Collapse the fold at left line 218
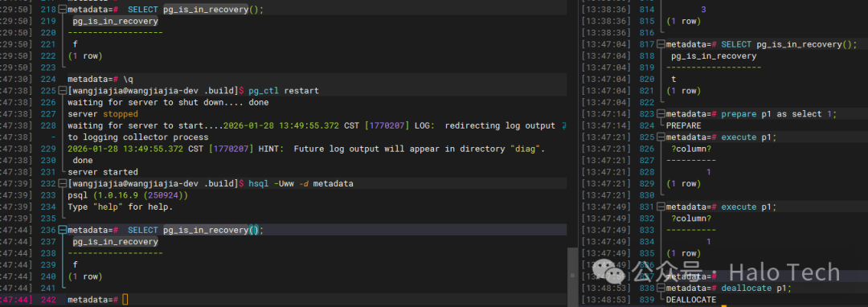868x307 pixels. (x=63, y=10)
